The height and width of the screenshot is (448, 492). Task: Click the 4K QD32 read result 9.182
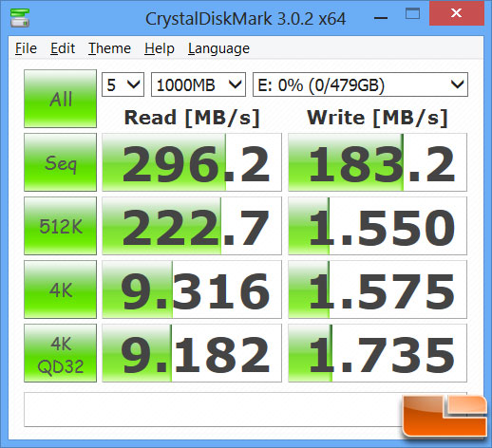[x=192, y=353]
